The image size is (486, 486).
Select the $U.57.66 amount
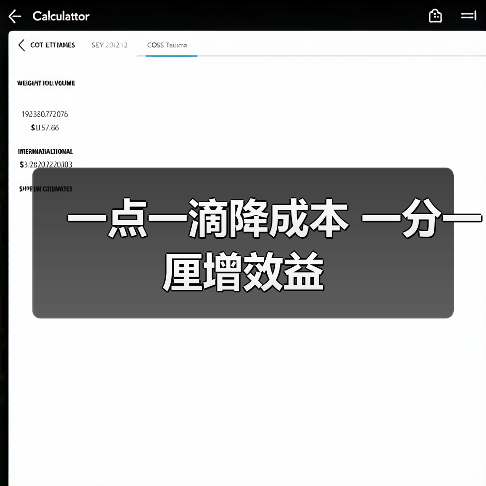tap(45, 128)
